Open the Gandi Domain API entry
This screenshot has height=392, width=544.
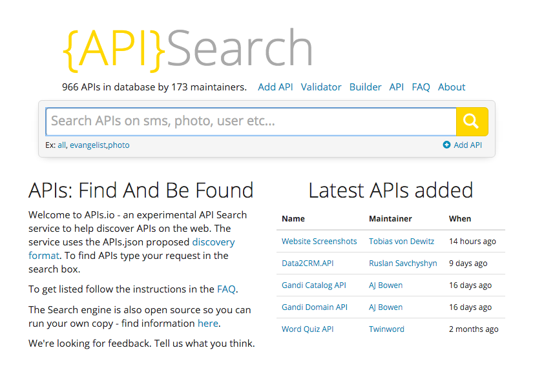pyautogui.click(x=315, y=307)
